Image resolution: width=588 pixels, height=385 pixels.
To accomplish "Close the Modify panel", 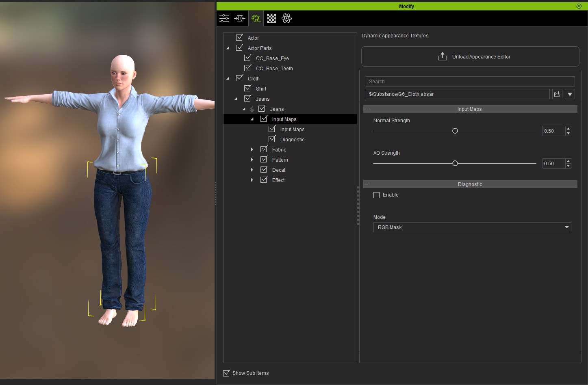I will point(579,6).
